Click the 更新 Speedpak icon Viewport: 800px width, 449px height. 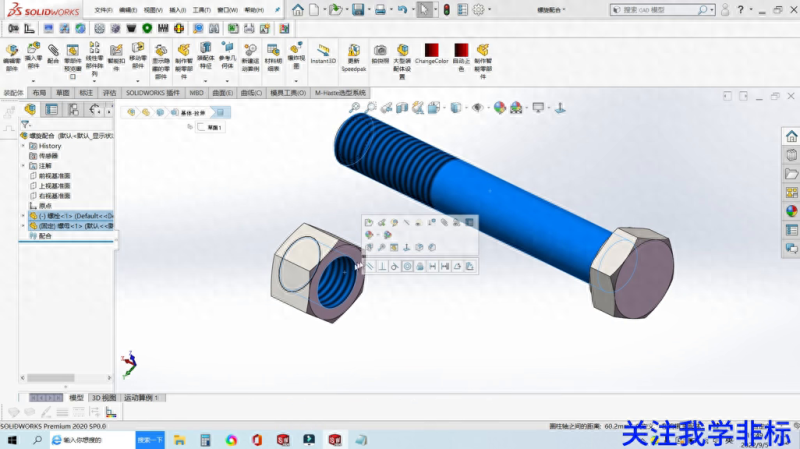point(353,50)
